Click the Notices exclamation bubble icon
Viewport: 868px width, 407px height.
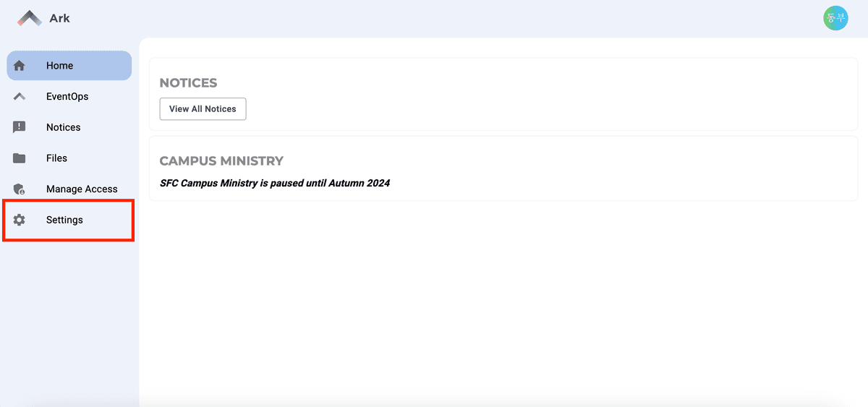pyautogui.click(x=20, y=127)
